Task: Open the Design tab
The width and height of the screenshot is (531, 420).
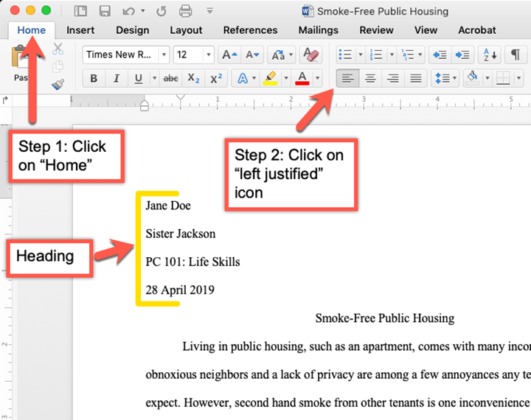Action: click(133, 30)
